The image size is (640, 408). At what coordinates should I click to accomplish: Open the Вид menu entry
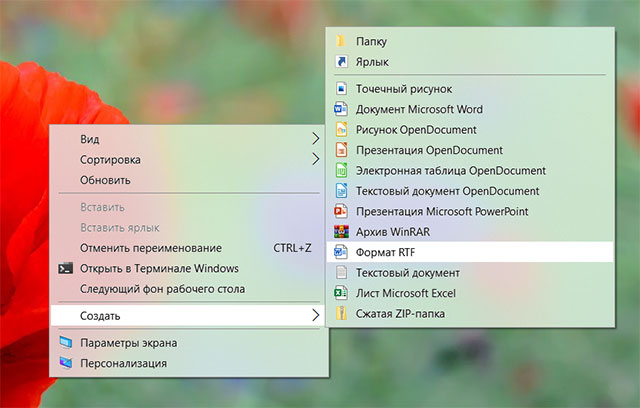coord(189,139)
